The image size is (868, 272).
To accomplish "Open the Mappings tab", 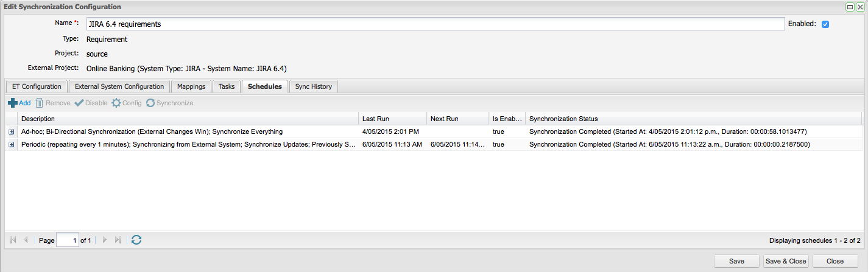I will click(x=191, y=86).
